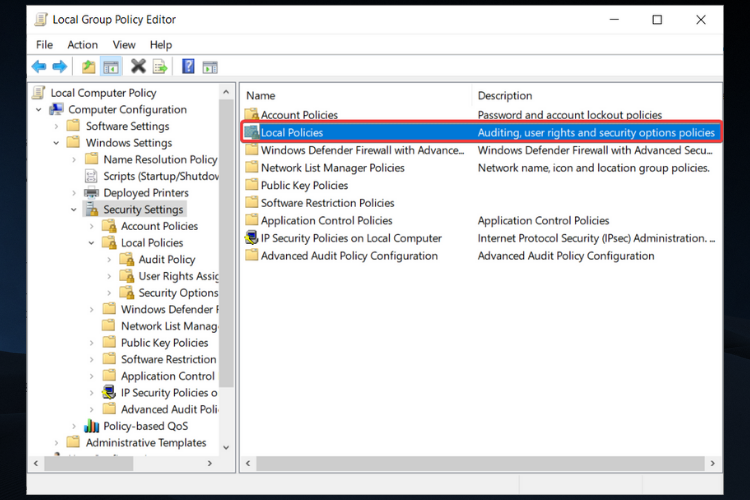
Task: Click tree pane horizontal scroll right arrow
Action: tap(210, 463)
